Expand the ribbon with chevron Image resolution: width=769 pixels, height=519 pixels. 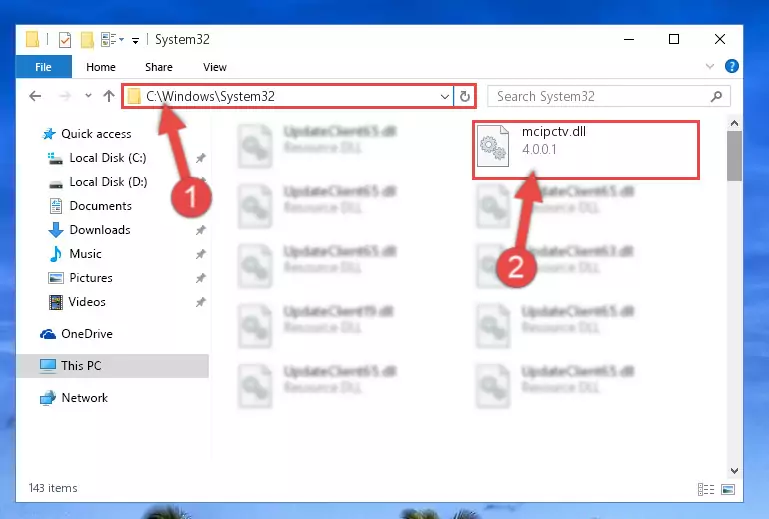pos(710,66)
